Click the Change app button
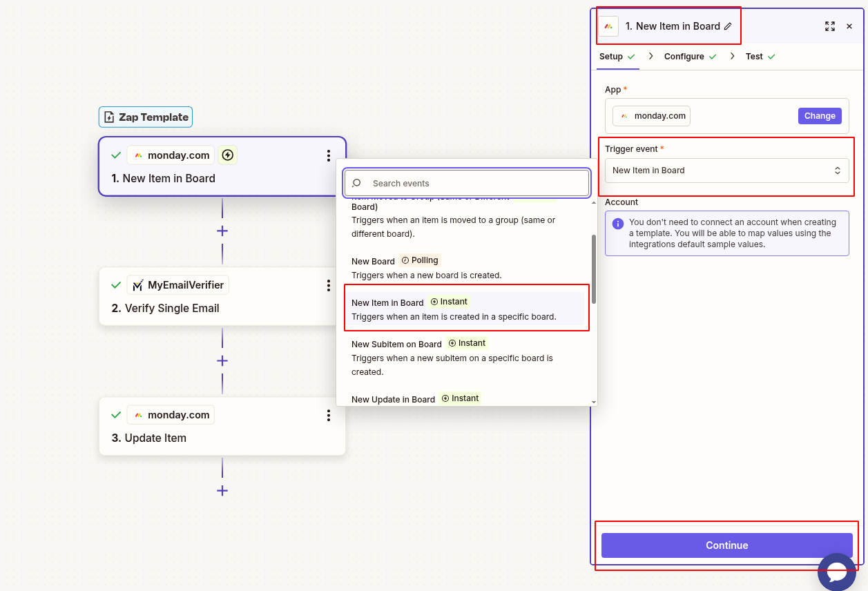 click(820, 115)
